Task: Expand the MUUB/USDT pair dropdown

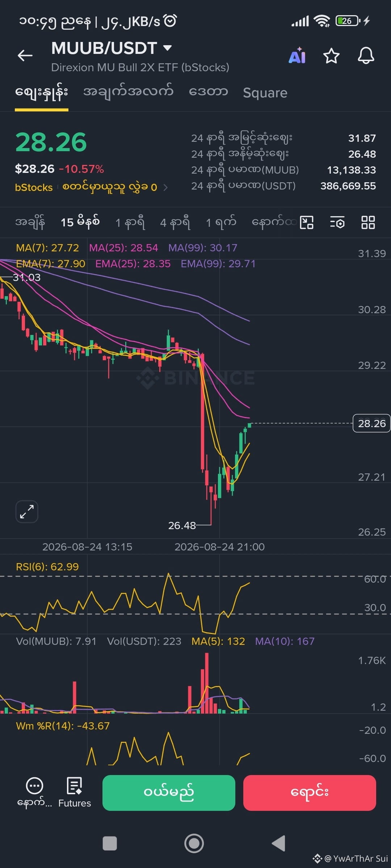Action: tap(167, 48)
